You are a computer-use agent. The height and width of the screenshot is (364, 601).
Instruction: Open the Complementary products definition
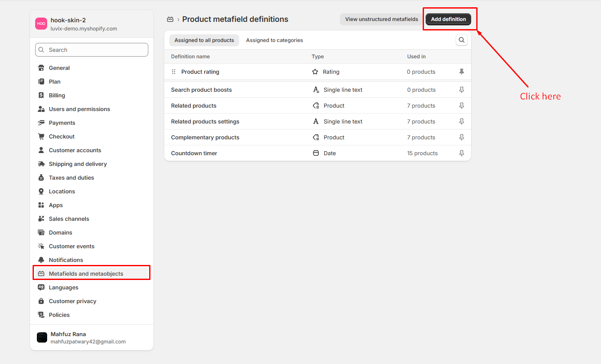point(205,137)
